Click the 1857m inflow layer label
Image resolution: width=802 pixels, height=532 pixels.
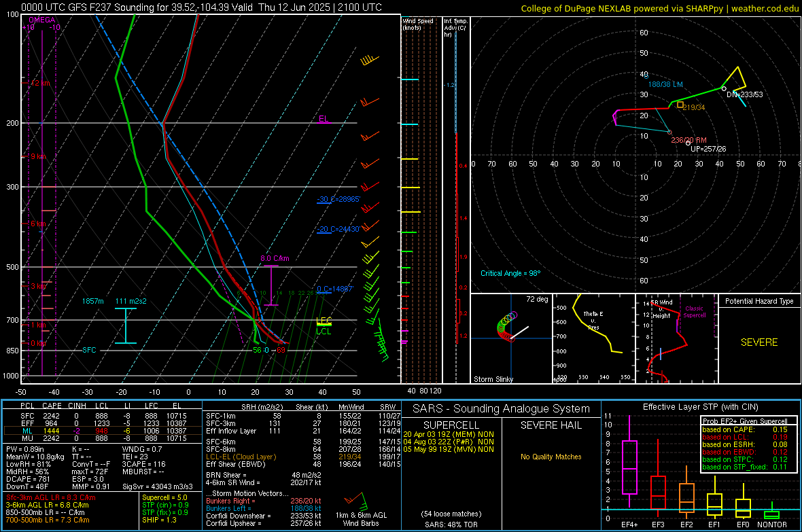(x=92, y=301)
